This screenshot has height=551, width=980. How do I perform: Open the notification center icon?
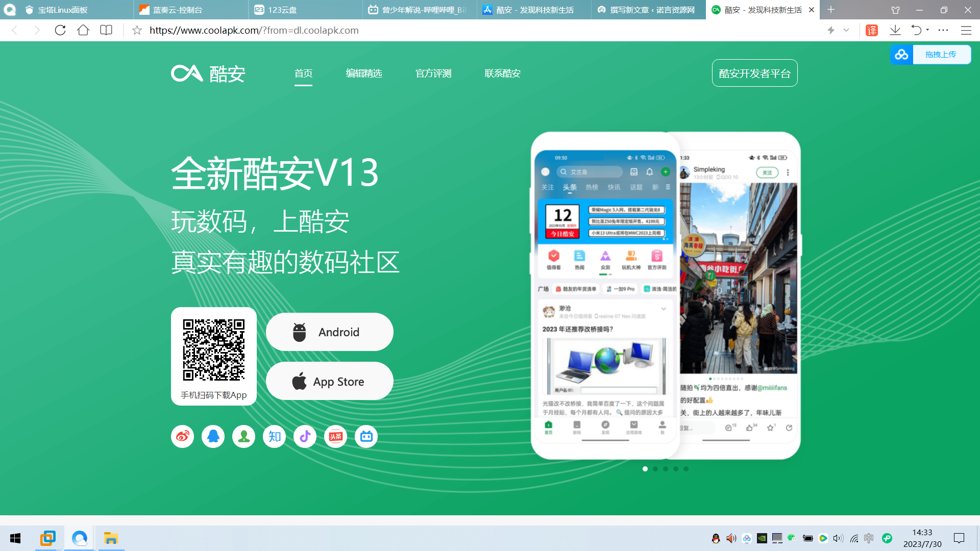pyautogui.click(x=959, y=538)
